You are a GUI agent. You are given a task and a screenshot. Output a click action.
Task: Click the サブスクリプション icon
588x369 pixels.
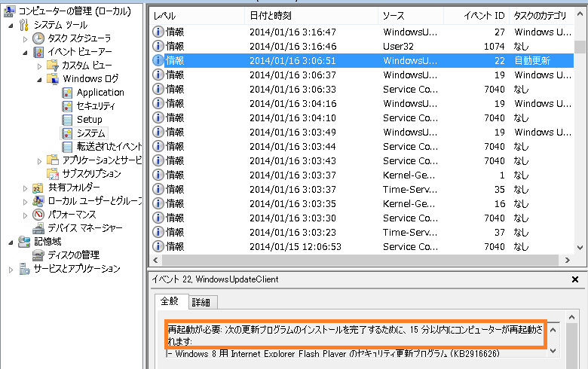pos(53,173)
